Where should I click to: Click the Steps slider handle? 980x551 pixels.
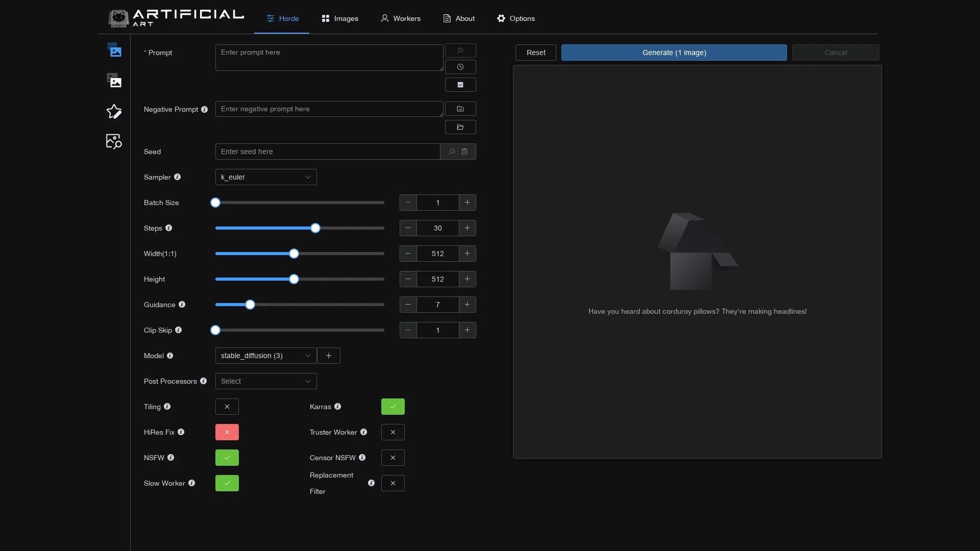pyautogui.click(x=315, y=228)
